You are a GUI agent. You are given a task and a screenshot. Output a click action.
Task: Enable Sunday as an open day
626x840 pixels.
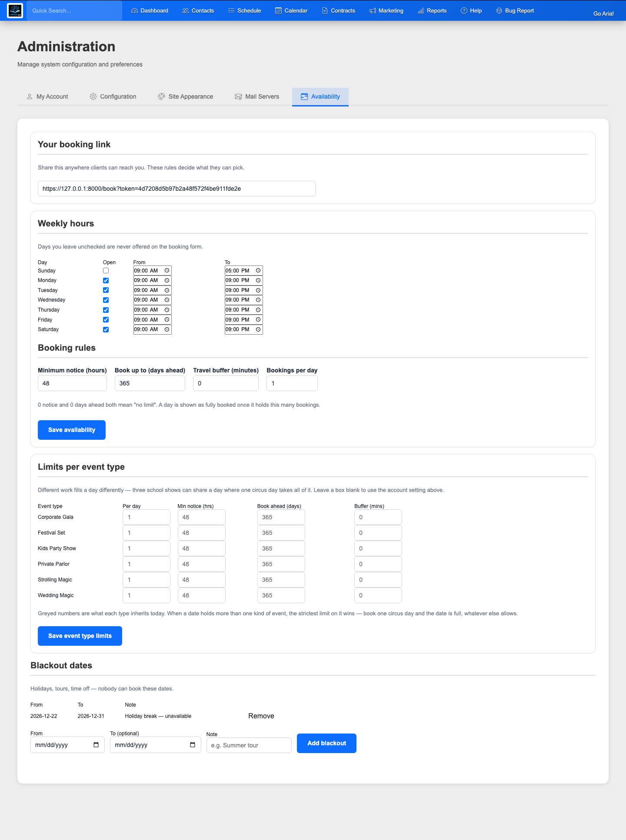(106, 271)
